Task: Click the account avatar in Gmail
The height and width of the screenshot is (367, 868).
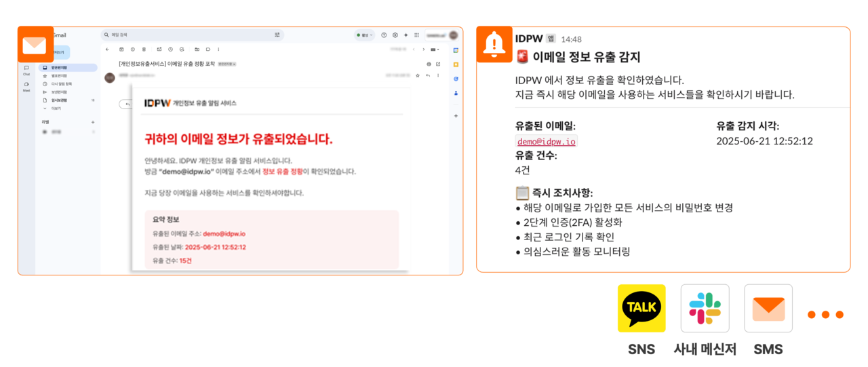Action: point(453,35)
